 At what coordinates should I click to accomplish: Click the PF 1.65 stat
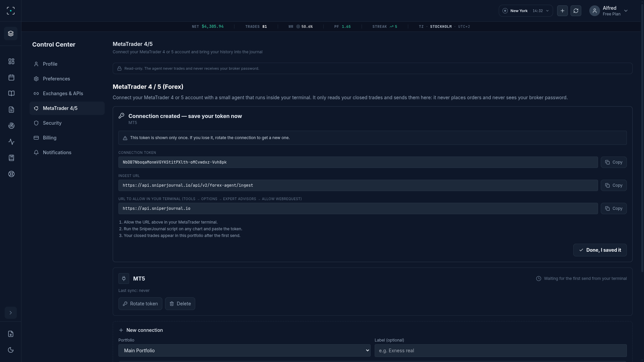coord(342,26)
